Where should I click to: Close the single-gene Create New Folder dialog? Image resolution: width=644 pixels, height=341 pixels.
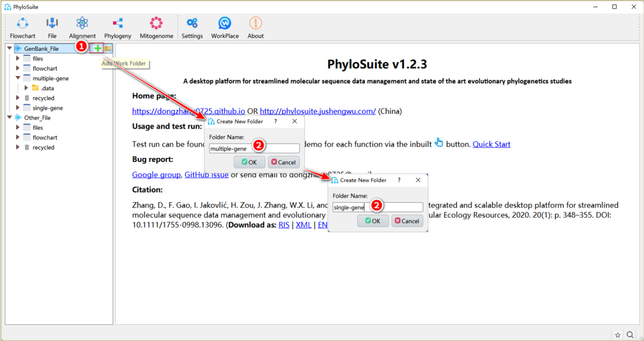tap(418, 180)
